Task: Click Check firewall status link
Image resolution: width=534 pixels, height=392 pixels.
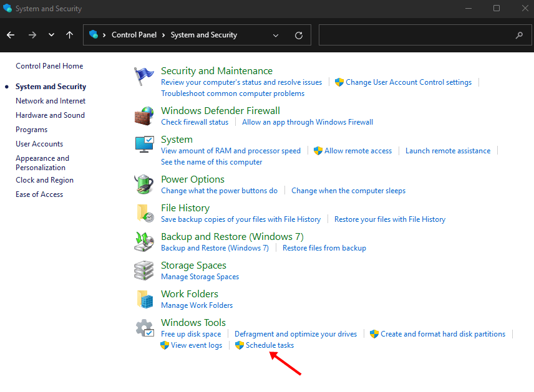Action: click(195, 122)
